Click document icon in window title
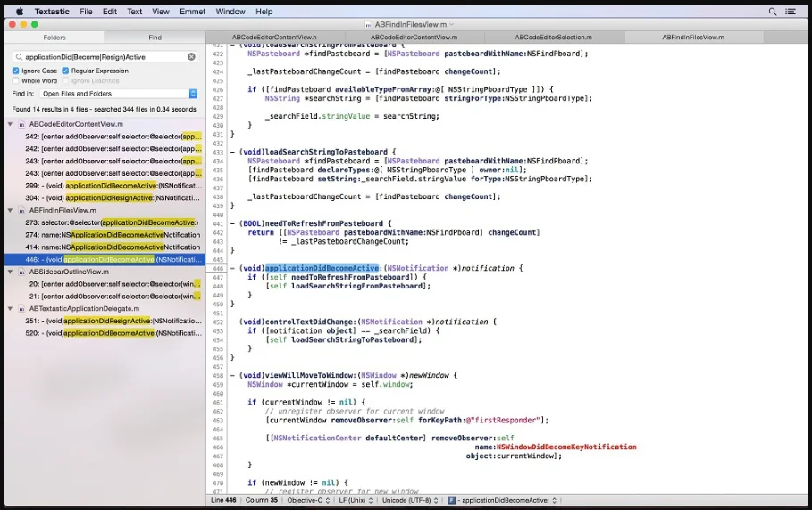Viewport: 812px width, 510px height. 368,24
